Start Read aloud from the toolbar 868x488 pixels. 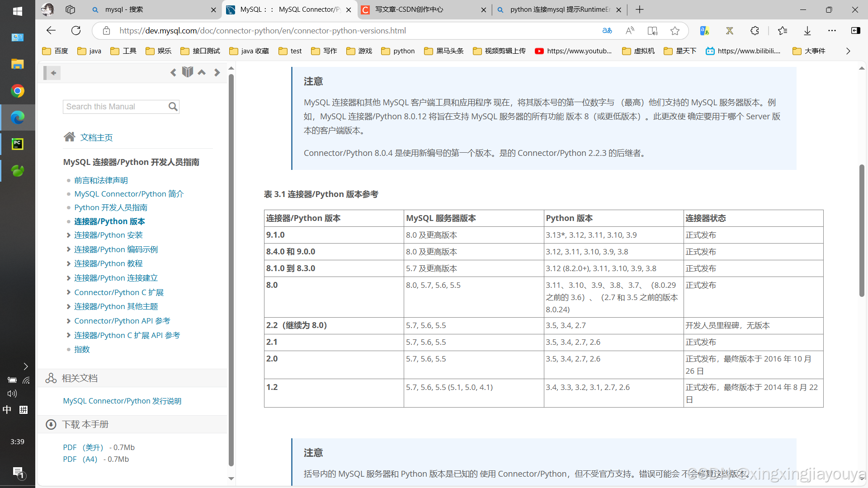click(x=630, y=30)
